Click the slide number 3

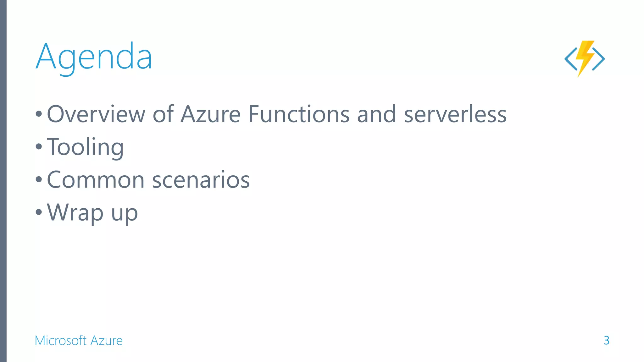pyautogui.click(x=607, y=340)
